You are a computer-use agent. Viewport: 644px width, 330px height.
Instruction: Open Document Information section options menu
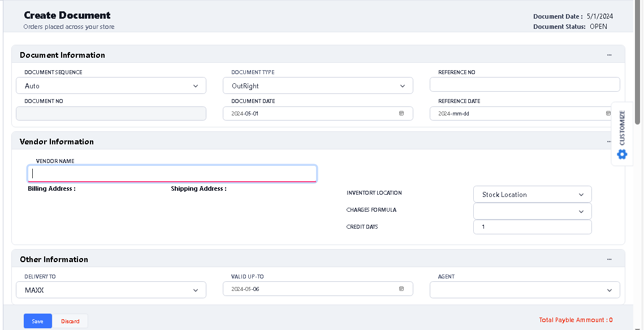pyautogui.click(x=609, y=55)
